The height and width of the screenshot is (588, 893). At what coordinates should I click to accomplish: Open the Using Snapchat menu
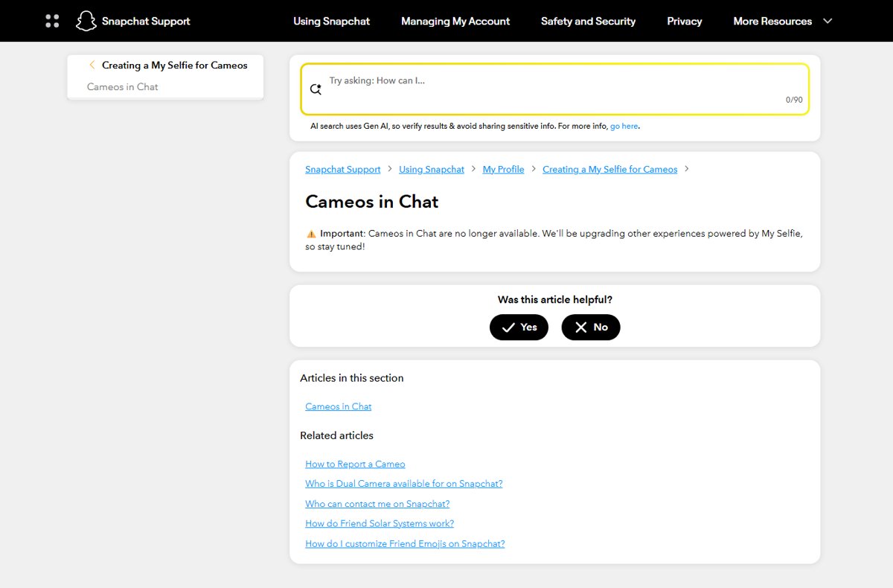coord(331,21)
